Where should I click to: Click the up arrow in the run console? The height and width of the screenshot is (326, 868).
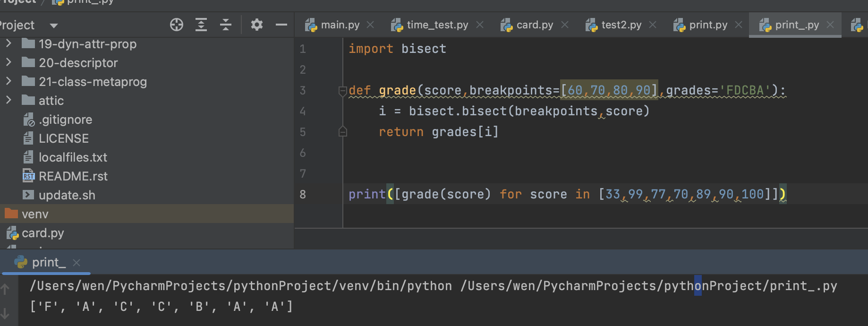tap(5, 289)
